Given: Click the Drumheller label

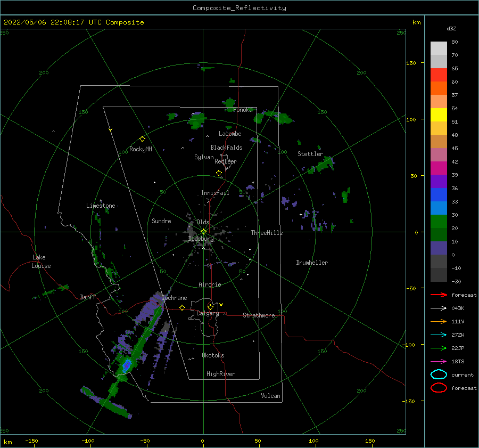Looking at the screenshot, I should [312, 263].
